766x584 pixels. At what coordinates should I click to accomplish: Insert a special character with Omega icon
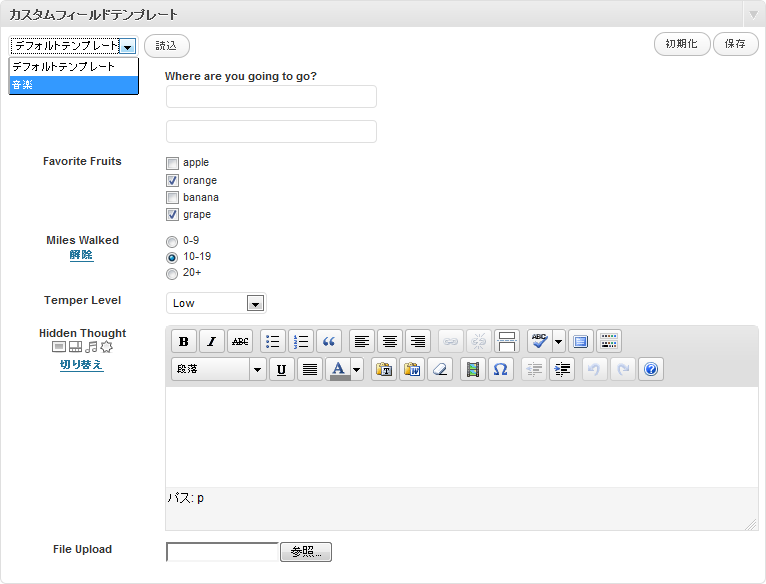[x=501, y=369]
